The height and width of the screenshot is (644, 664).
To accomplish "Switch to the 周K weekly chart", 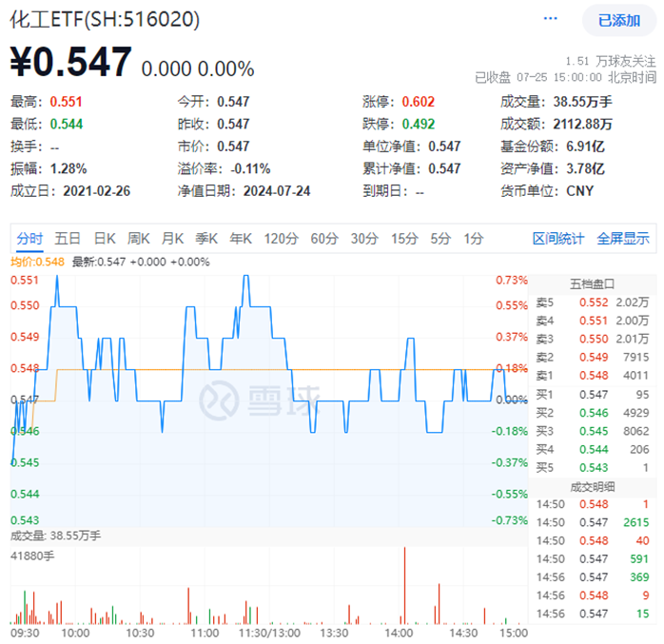I will tap(139, 239).
